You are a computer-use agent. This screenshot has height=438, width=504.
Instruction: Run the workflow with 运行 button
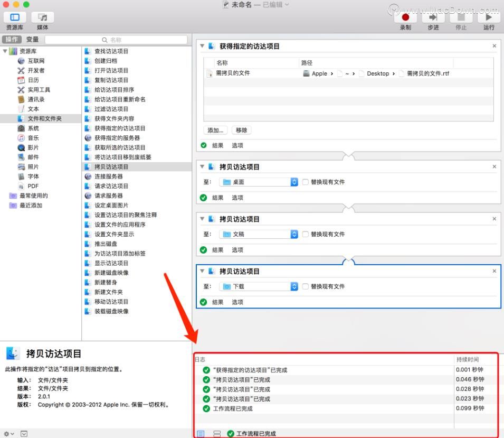[489, 17]
